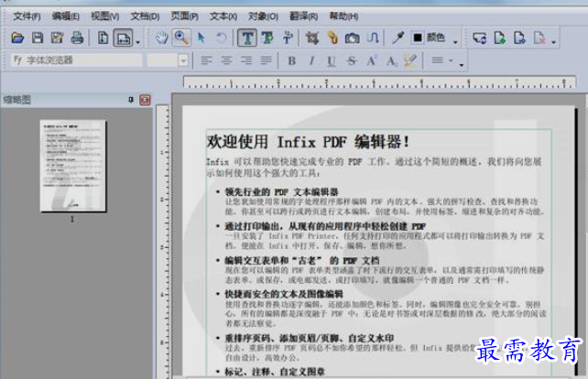Toggle subscript formatting

[391, 60]
